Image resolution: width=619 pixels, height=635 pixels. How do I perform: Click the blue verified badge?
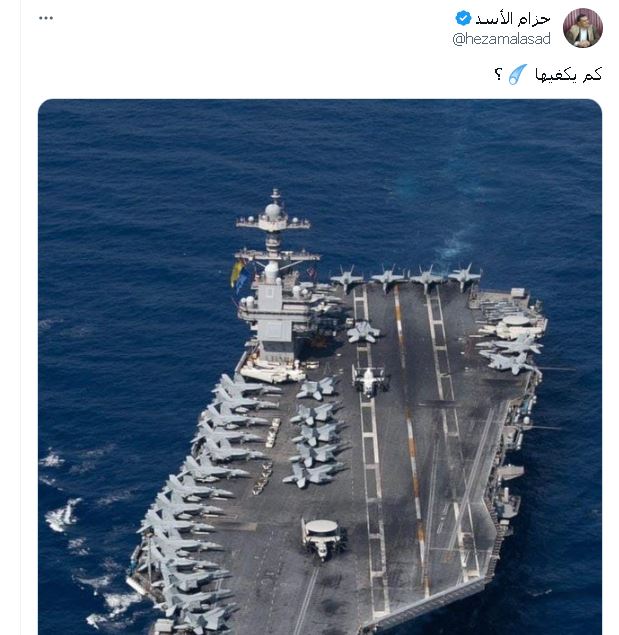[x=463, y=18]
